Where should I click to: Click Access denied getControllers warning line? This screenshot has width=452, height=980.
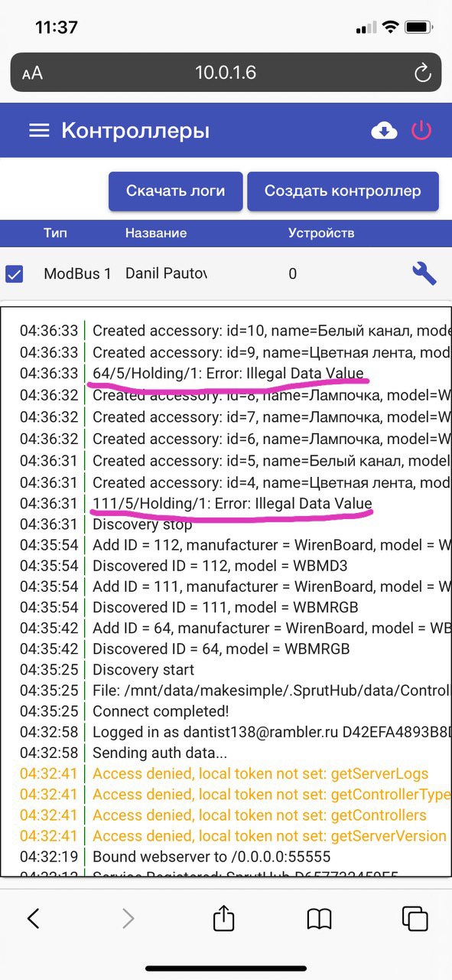coord(260,815)
